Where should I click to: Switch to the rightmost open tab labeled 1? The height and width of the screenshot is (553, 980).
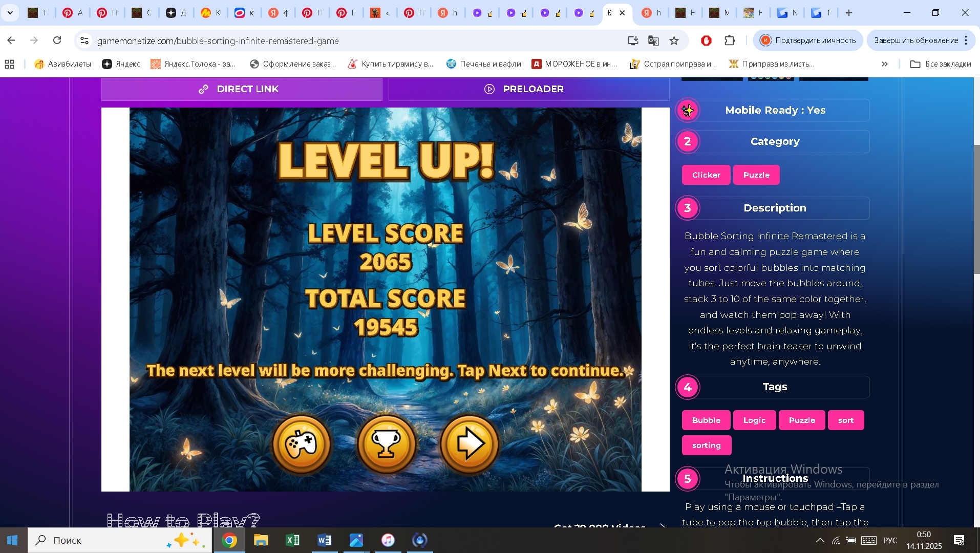(x=821, y=13)
